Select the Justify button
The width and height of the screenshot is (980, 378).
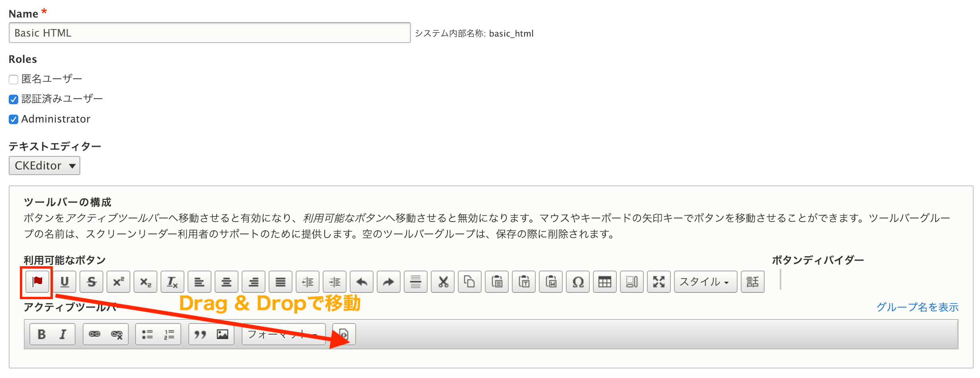tap(281, 282)
